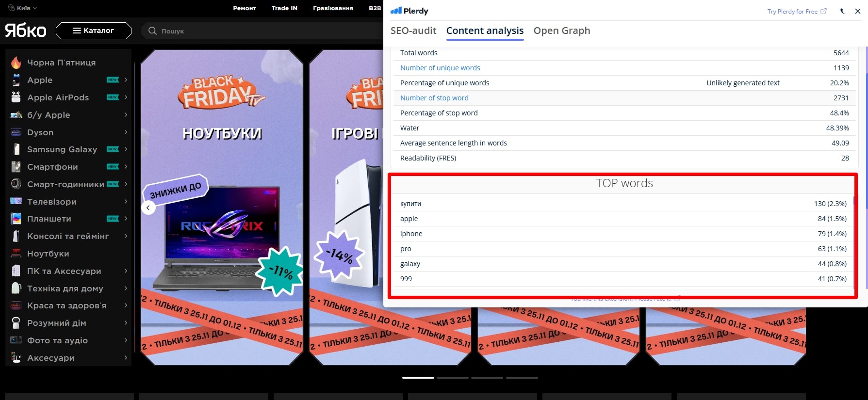The height and width of the screenshot is (400, 868).
Task: Click the Readability (FRES) row
Action: [x=624, y=158]
